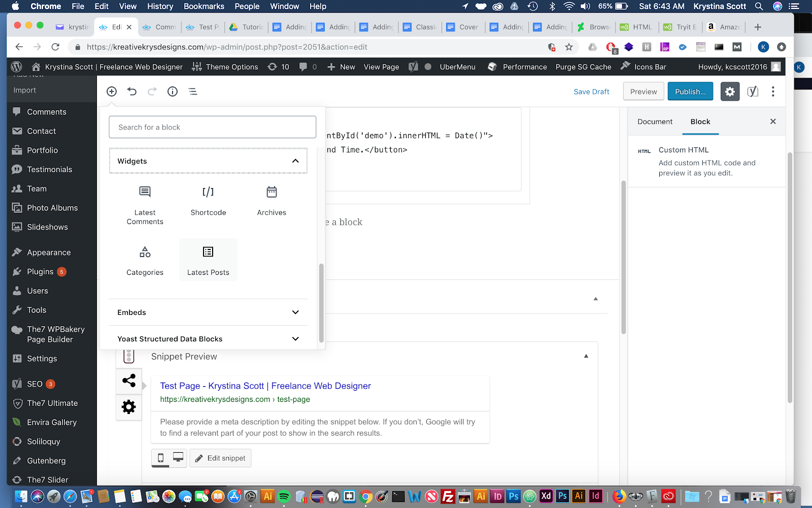
Task: Insert the Categories block
Action: [x=145, y=260]
